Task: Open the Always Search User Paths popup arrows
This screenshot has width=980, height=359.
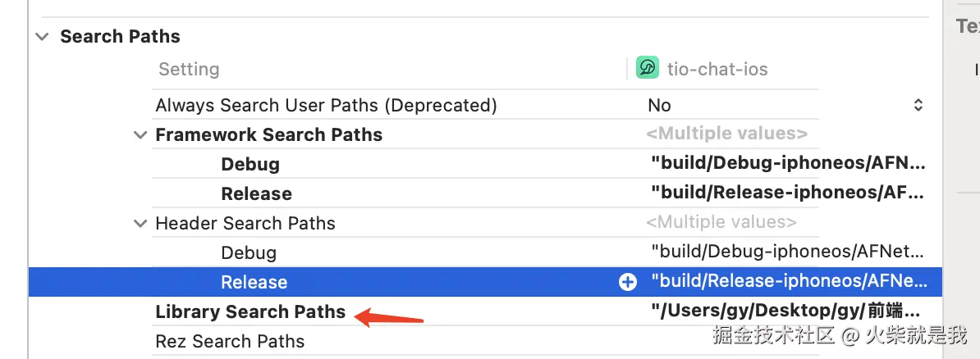Action: [x=918, y=105]
